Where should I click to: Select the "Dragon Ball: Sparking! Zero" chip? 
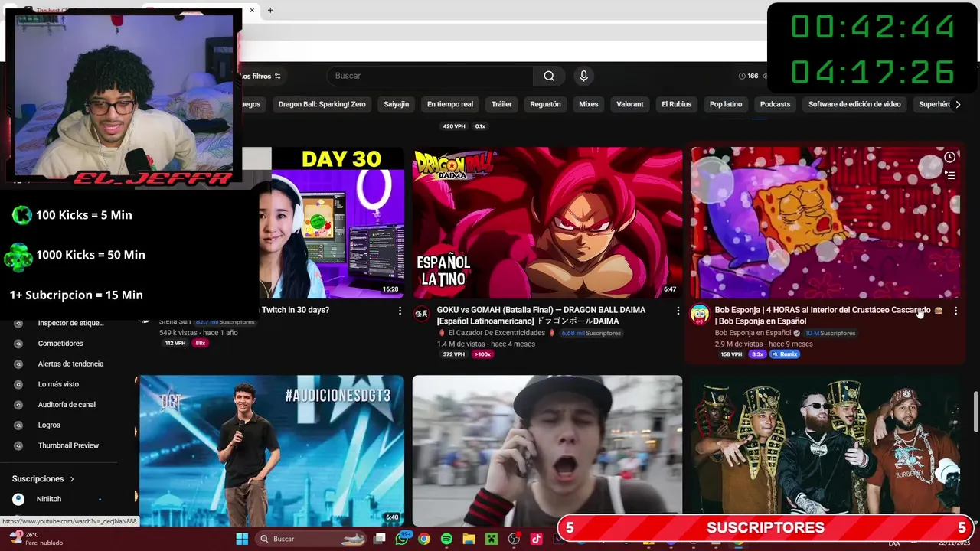(322, 104)
